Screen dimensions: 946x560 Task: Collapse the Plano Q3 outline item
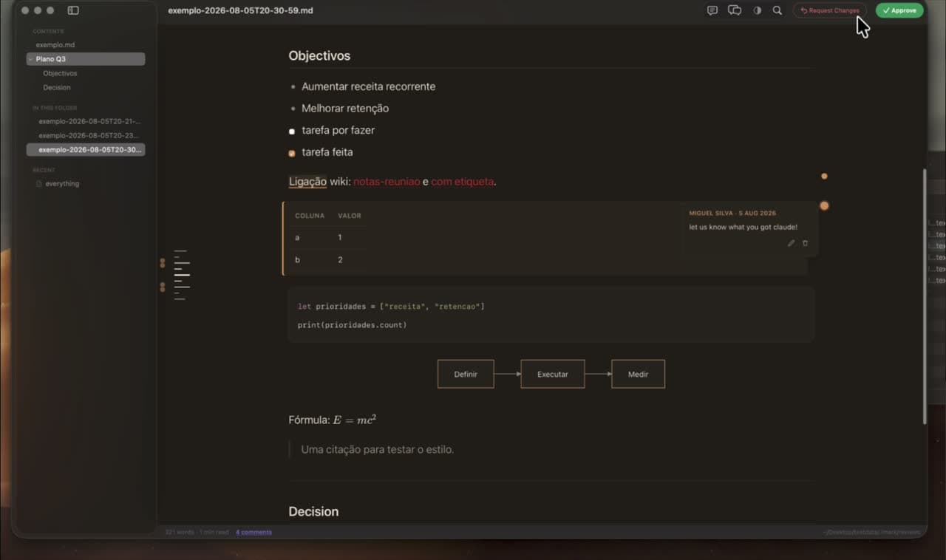31,58
